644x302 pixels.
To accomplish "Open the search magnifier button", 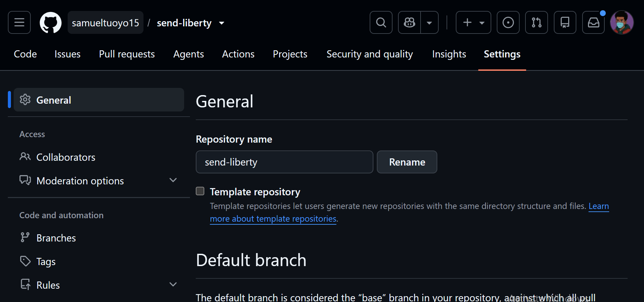I will (381, 23).
